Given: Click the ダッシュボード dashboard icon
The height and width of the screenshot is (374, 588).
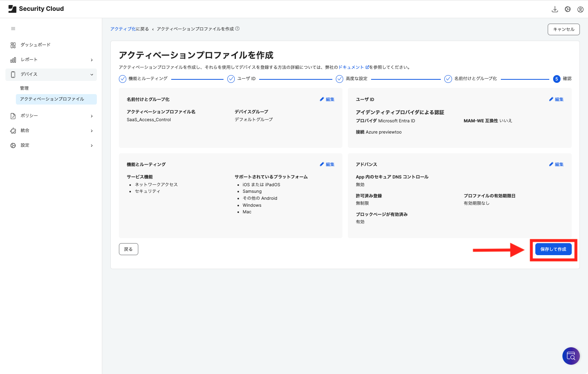Looking at the screenshot, I should (13, 45).
